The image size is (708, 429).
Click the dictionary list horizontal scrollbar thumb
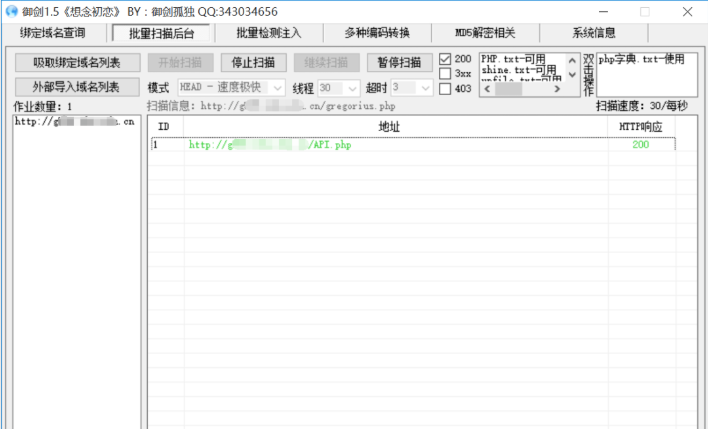[x=508, y=89]
